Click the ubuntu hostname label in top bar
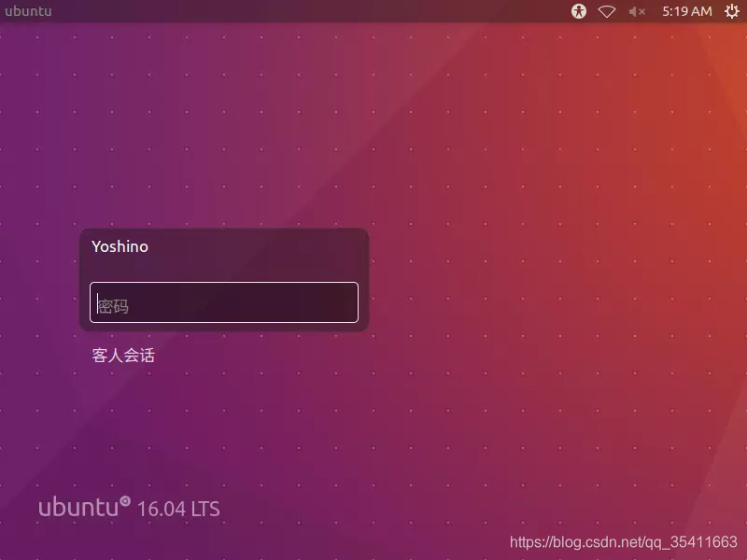Viewport: 747px width, 560px height. 28,11
